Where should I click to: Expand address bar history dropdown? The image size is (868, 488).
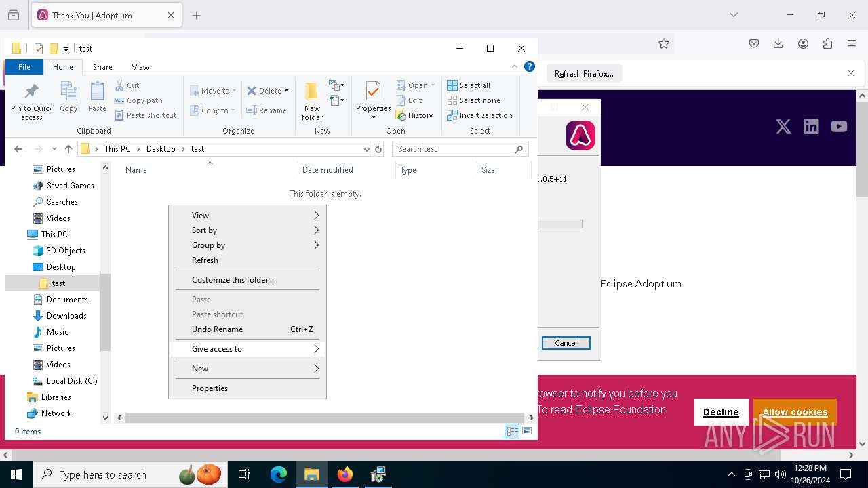(367, 149)
